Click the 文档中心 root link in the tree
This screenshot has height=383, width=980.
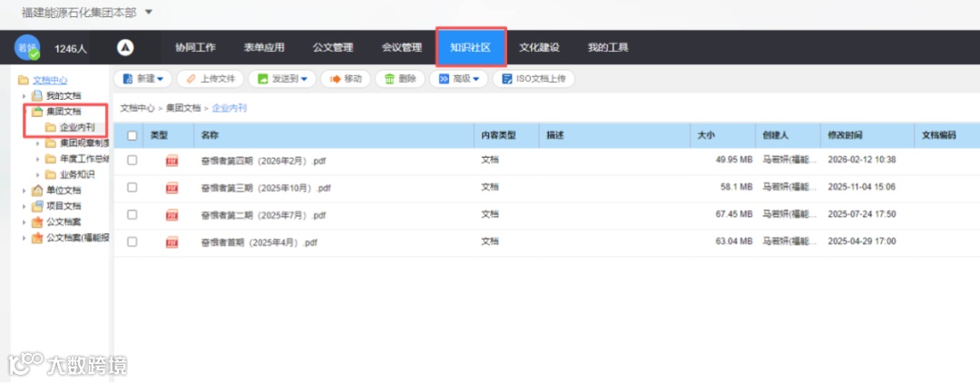tap(50, 80)
